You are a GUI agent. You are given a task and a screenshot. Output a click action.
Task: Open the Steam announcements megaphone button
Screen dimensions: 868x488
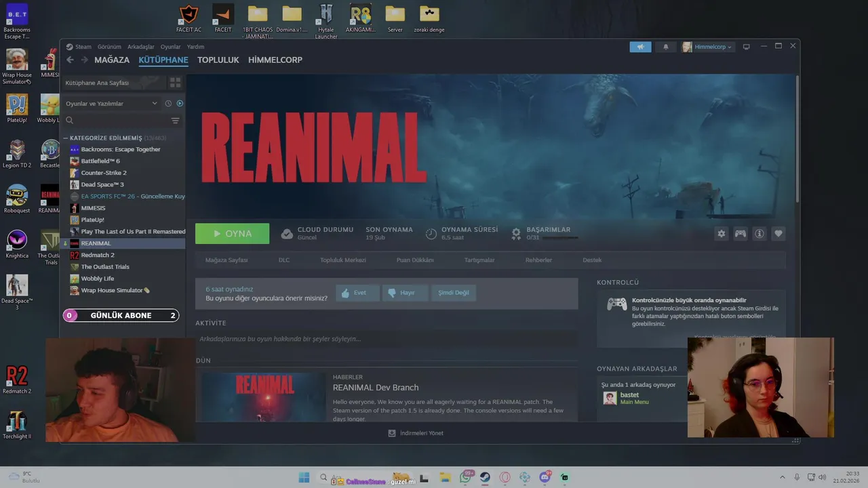point(640,47)
